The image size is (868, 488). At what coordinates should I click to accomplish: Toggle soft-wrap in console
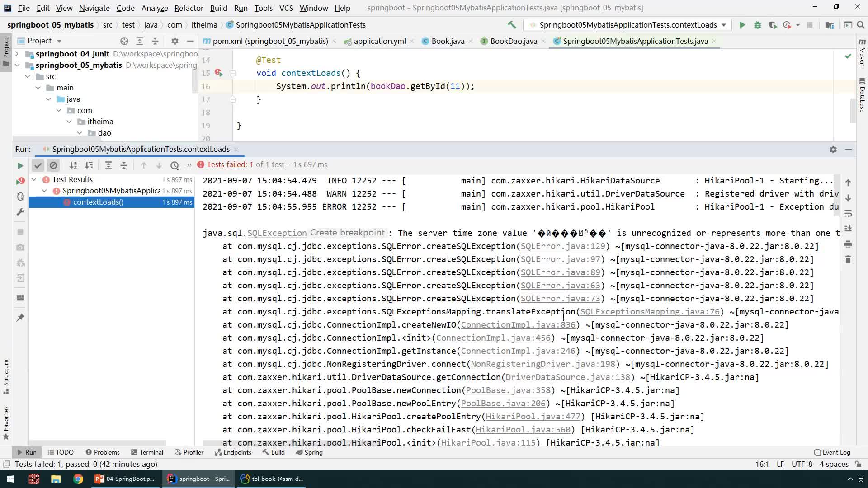point(848,213)
